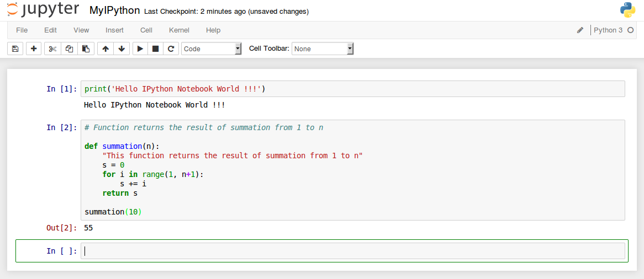Screen dimensions: 644x279
Task: Paste cell below using clipboard icon
Action: tap(86, 49)
